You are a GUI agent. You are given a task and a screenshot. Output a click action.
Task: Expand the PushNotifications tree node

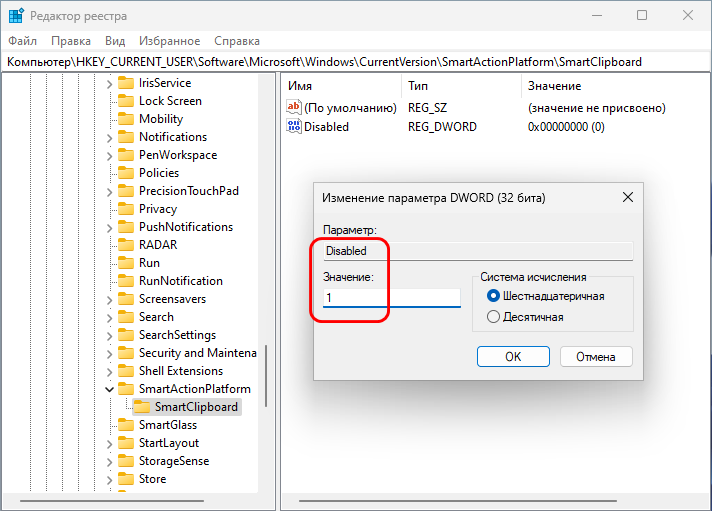click(109, 228)
